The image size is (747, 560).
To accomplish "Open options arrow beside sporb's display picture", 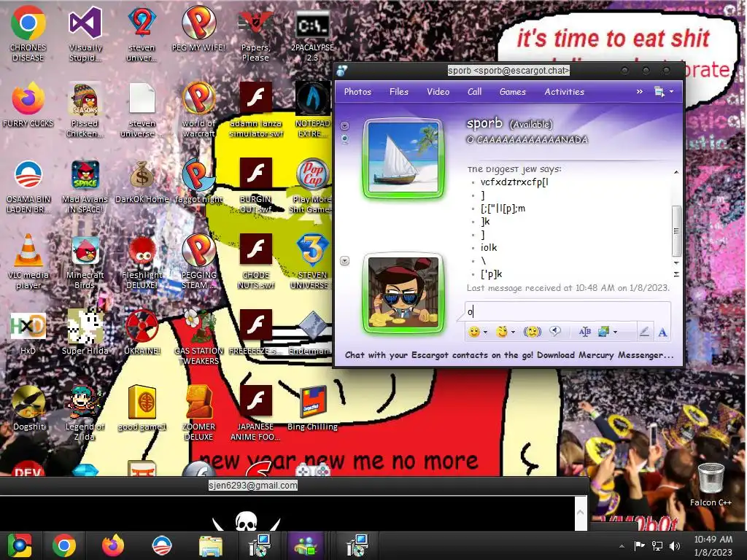I will [x=344, y=125].
